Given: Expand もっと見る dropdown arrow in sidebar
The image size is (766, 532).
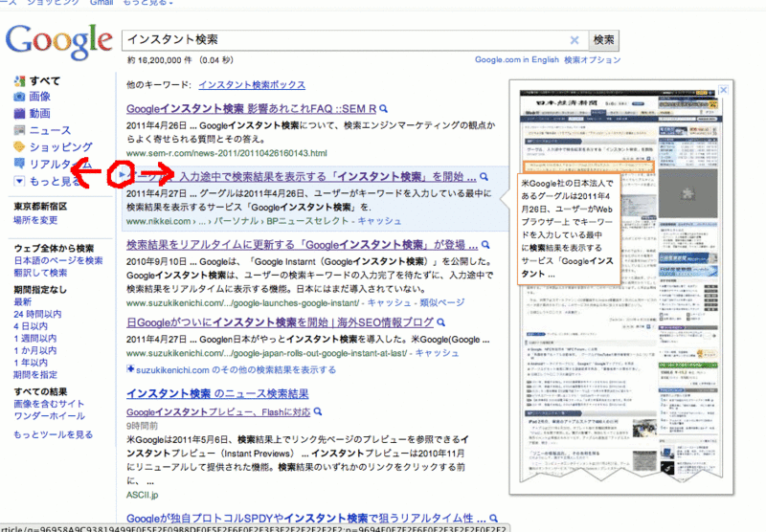Looking at the screenshot, I should coord(19,181).
